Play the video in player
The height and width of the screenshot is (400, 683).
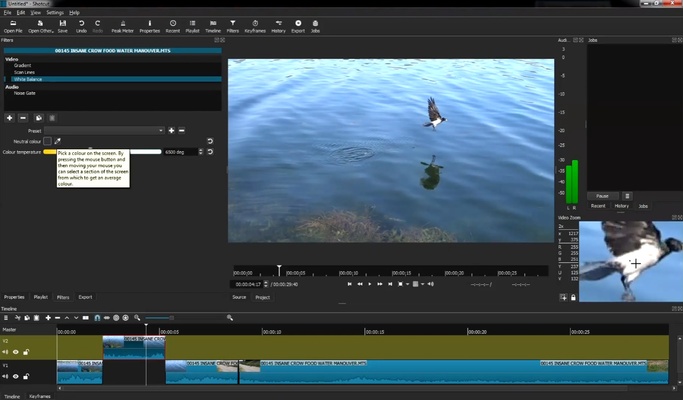370,284
